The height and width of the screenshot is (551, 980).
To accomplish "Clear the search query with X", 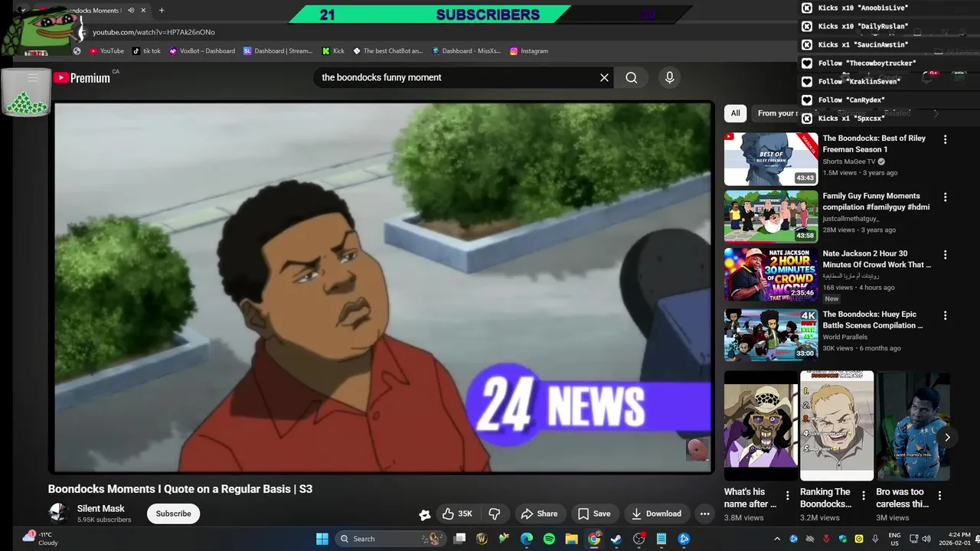I will pos(604,77).
